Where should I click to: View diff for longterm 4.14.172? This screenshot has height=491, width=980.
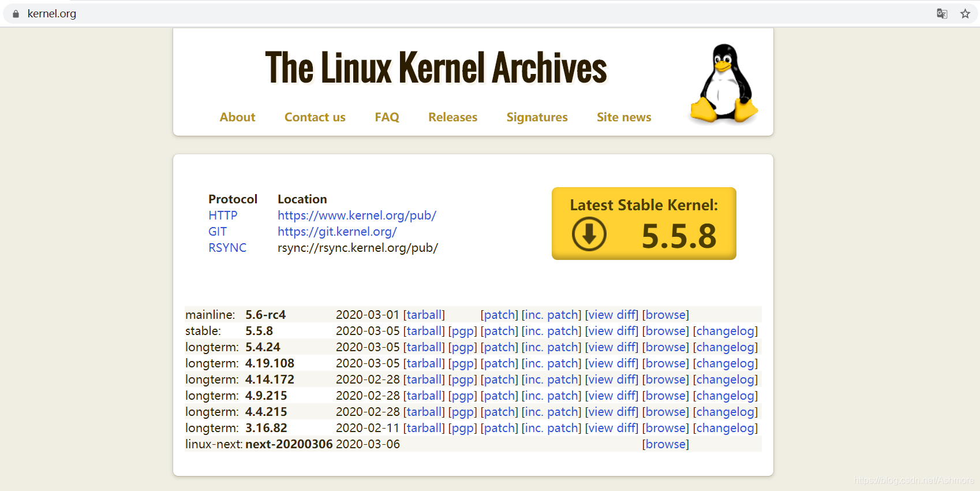[612, 380]
